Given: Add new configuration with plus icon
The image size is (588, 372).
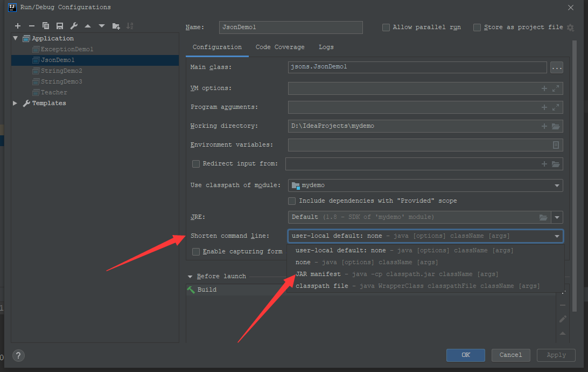Looking at the screenshot, I should 18,26.
